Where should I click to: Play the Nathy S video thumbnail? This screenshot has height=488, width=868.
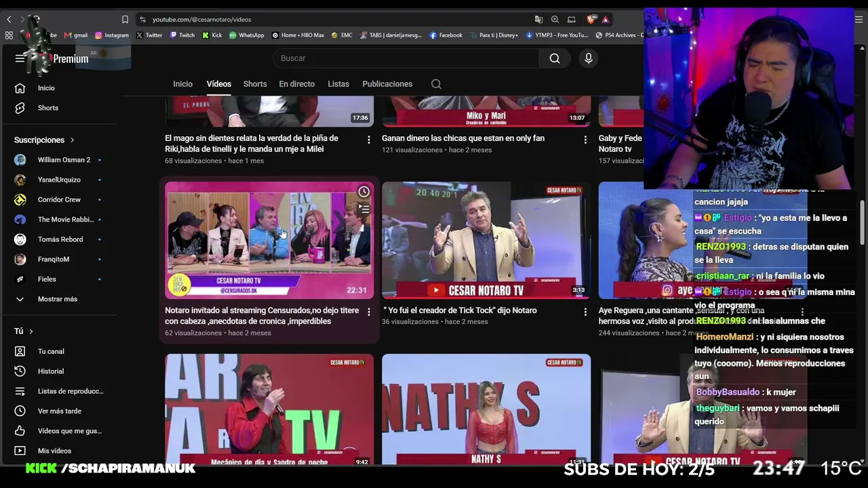[x=486, y=409]
